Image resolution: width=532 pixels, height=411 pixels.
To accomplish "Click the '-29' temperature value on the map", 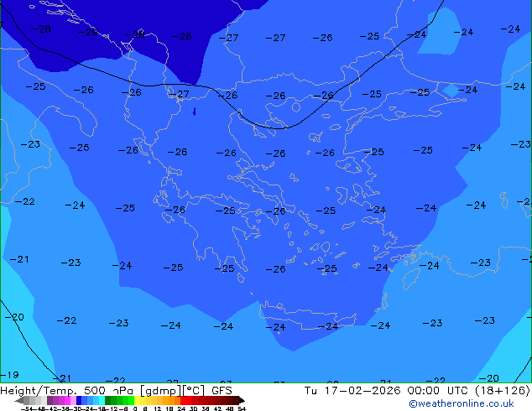I will 87,32.
